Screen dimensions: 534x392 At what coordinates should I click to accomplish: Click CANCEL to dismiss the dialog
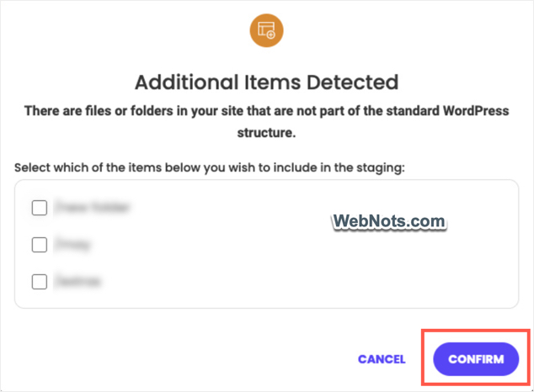(382, 359)
